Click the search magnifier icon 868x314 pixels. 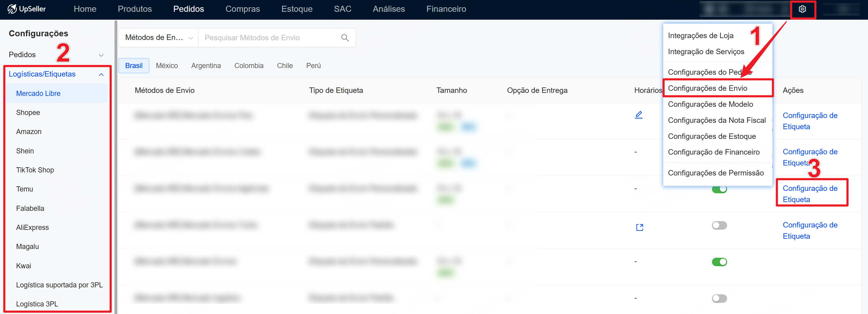coord(345,38)
